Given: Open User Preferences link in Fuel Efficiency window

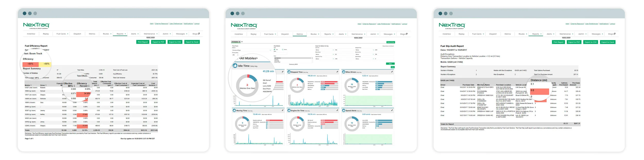Looking at the screenshot, I should point(176,23).
